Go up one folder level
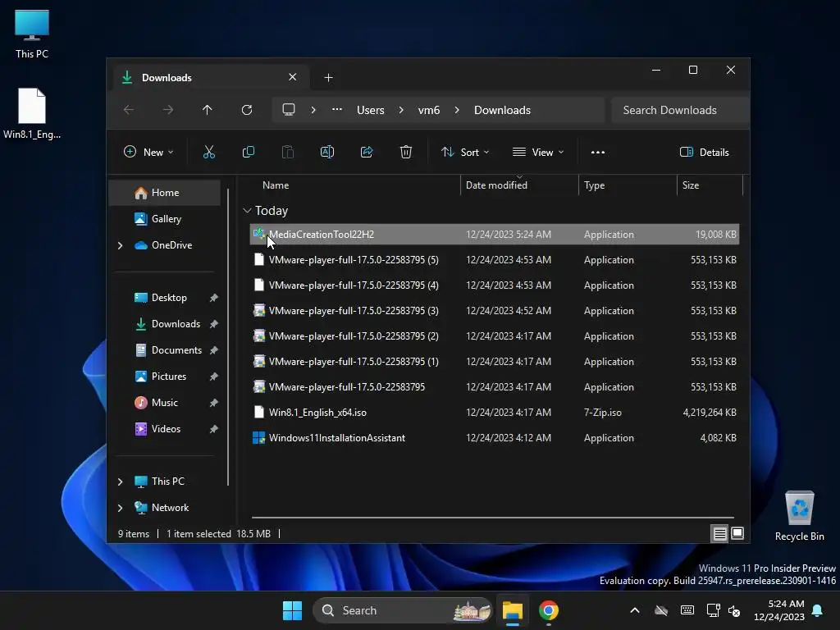This screenshot has height=630, width=840. coord(208,110)
